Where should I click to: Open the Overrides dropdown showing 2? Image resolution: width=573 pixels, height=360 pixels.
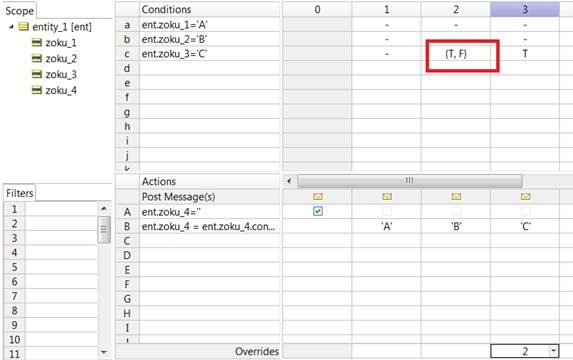554,351
